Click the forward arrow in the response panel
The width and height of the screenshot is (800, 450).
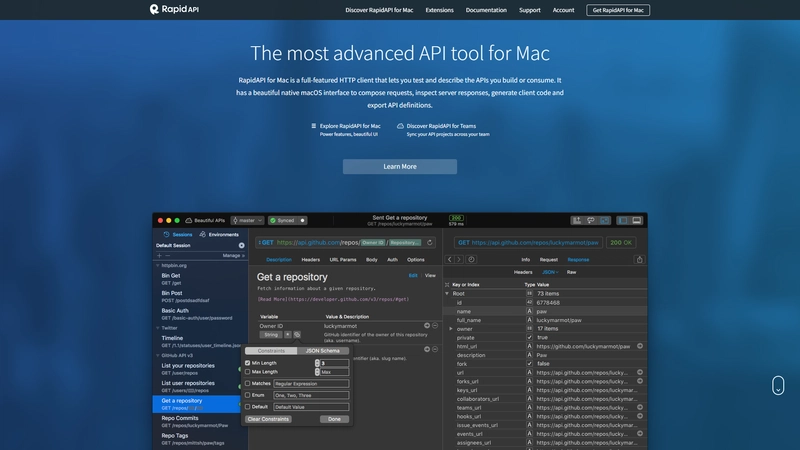point(459,259)
